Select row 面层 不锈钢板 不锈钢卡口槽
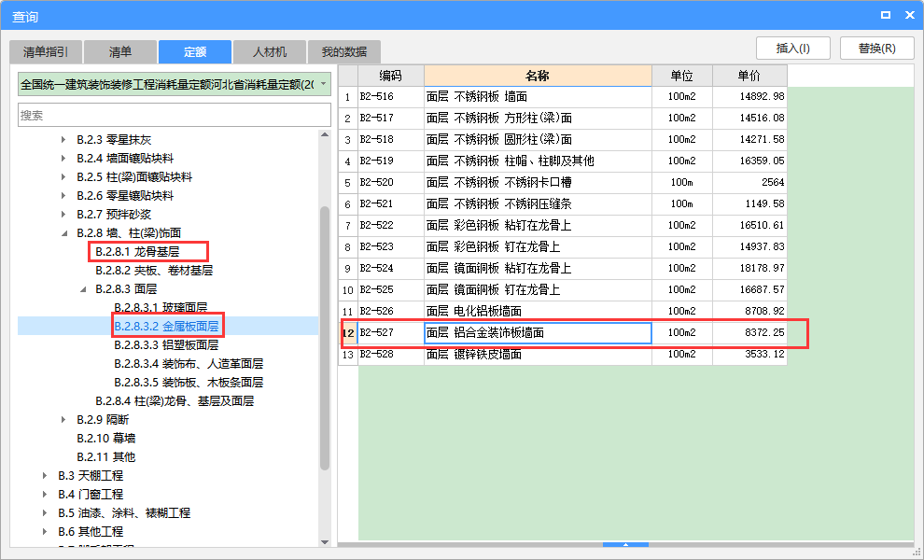The width and height of the screenshot is (924, 560). pyautogui.click(x=563, y=182)
